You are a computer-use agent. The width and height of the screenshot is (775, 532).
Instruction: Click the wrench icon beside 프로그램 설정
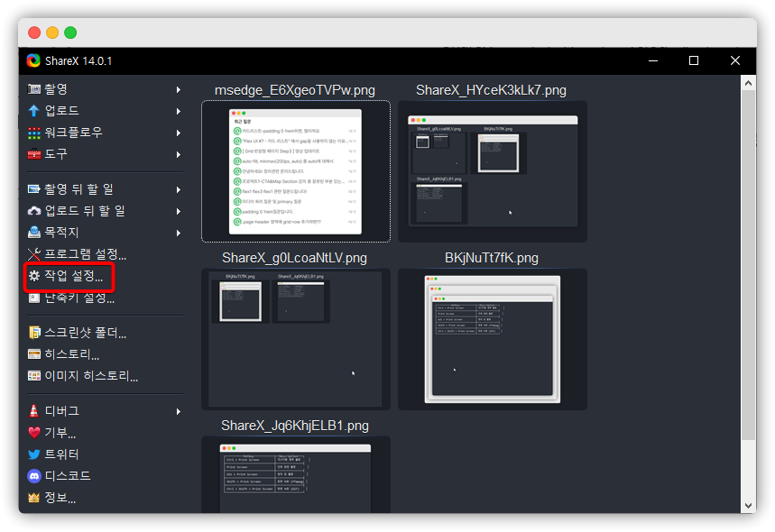[x=33, y=254]
